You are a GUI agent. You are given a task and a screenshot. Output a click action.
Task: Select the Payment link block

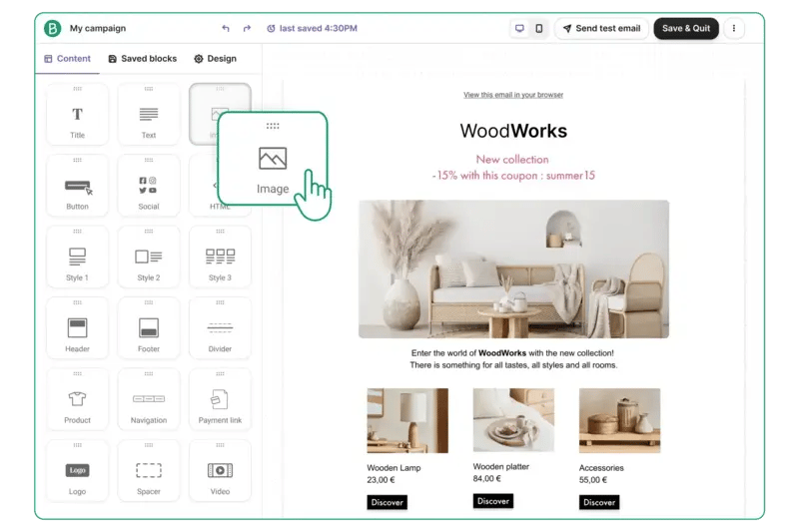coord(220,401)
